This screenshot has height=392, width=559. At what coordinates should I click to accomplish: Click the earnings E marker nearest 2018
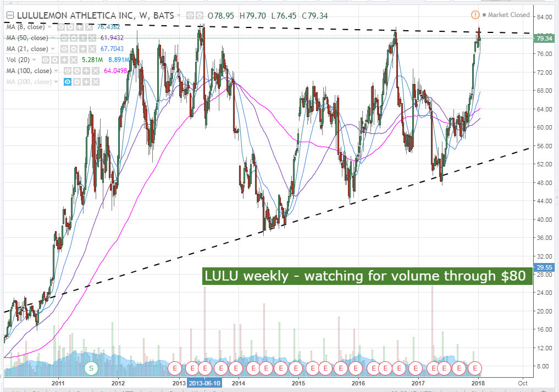point(475,368)
